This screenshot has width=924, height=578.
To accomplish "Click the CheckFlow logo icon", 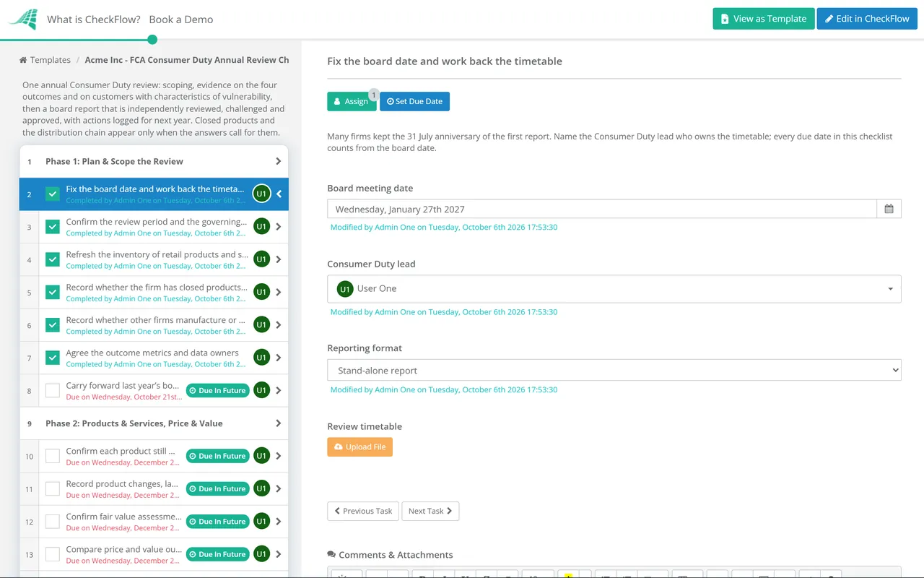I will pos(23,20).
